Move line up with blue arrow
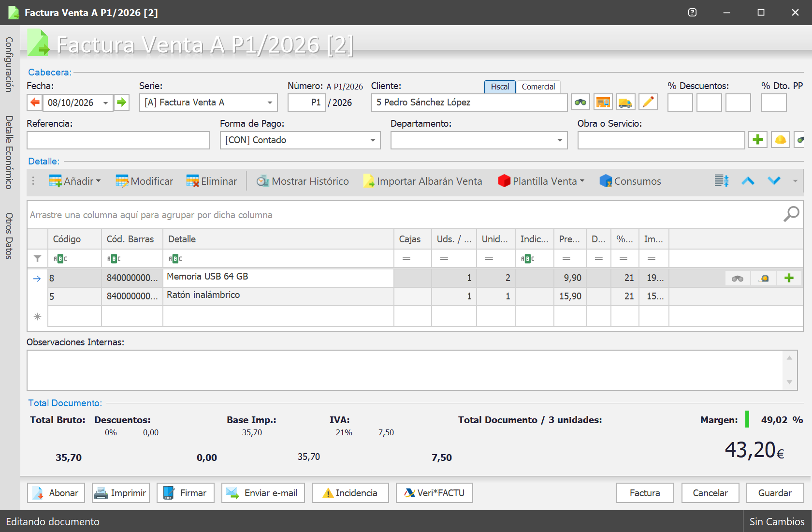This screenshot has height=532, width=812. point(748,181)
